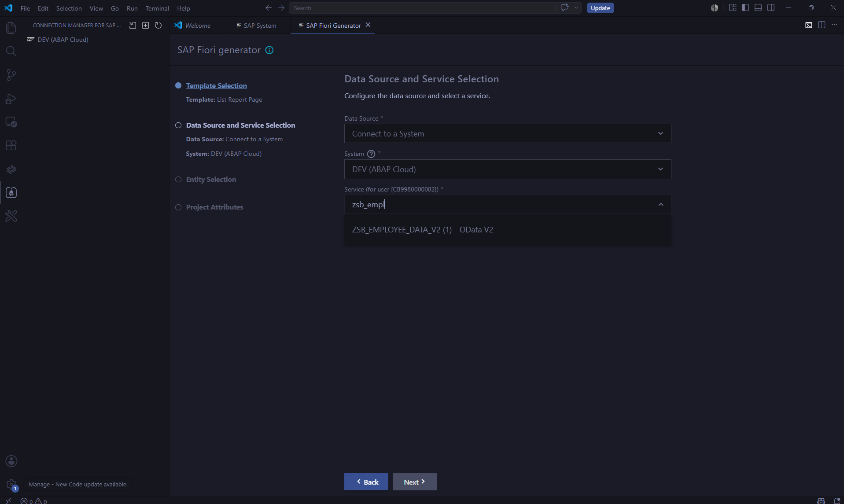
Task: Open errors and warnings status item
Action: pyautogui.click(x=34, y=501)
